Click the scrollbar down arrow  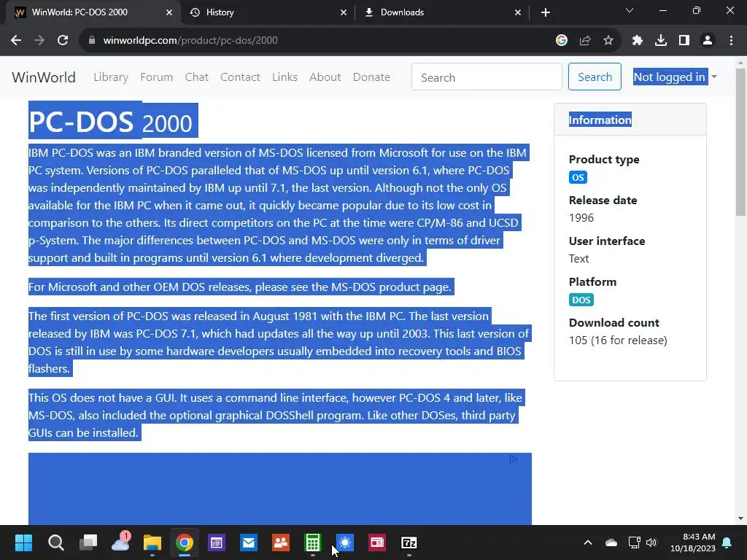pyautogui.click(x=740, y=518)
